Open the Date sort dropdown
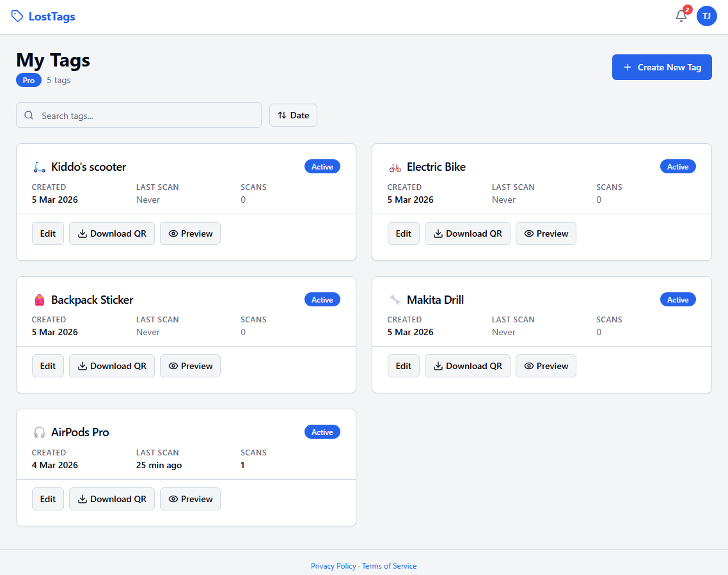This screenshot has height=575, width=728. (x=293, y=115)
